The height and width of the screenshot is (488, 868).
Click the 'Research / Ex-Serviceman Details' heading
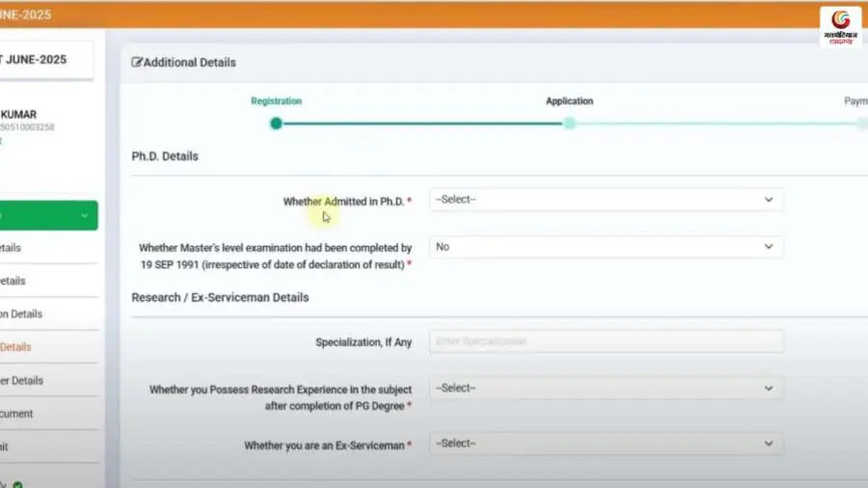click(220, 298)
